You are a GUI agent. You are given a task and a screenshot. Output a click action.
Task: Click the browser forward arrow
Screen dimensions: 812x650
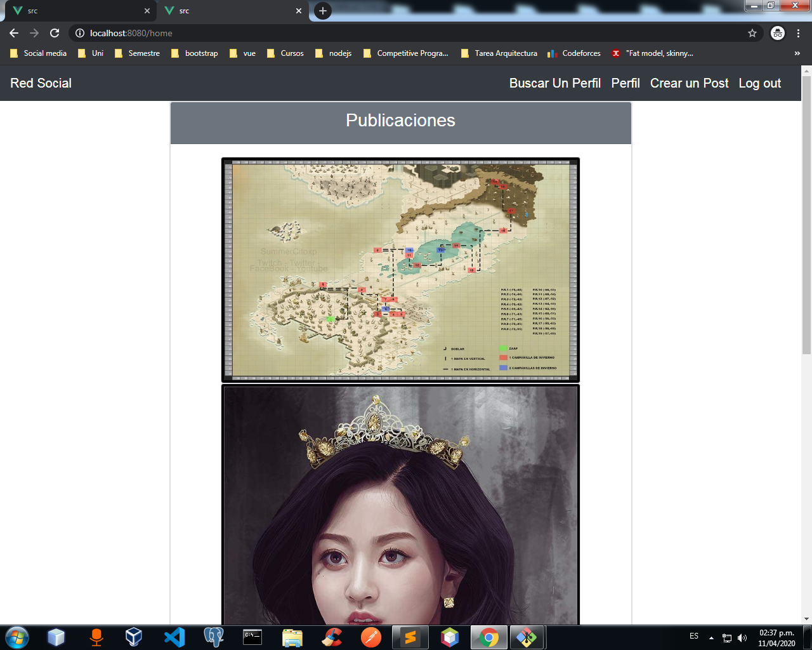click(34, 33)
